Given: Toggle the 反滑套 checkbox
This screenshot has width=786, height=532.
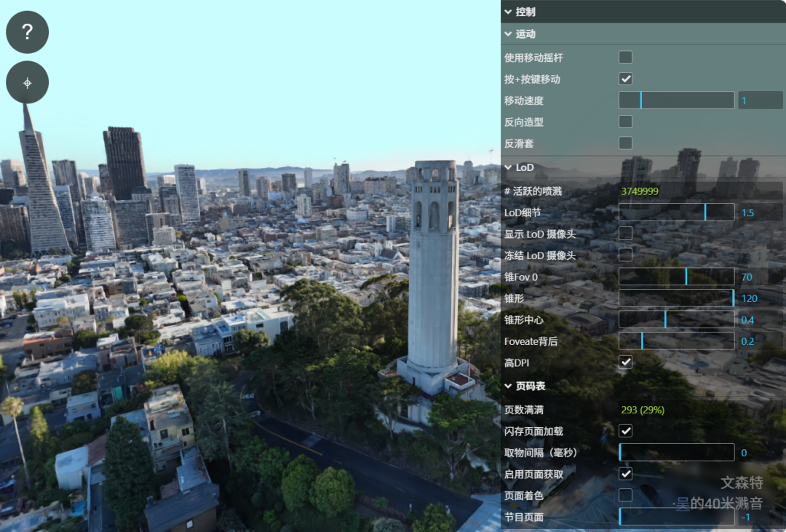Looking at the screenshot, I should (x=625, y=143).
